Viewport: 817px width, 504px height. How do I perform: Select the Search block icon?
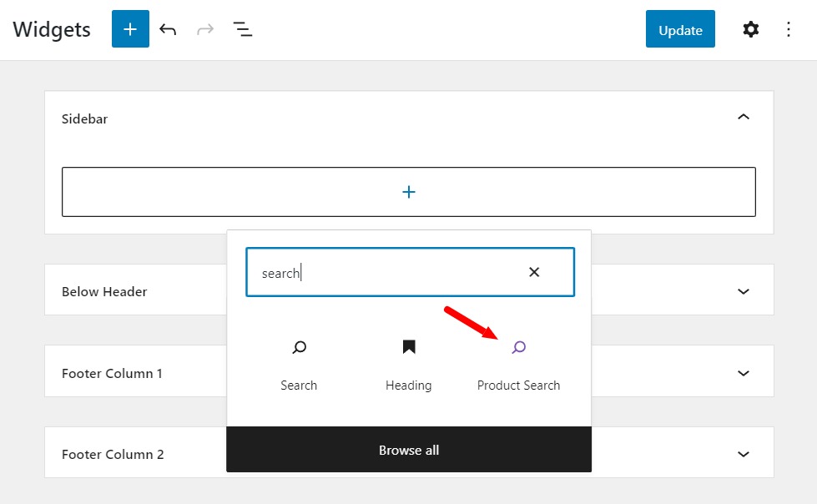[x=299, y=347]
